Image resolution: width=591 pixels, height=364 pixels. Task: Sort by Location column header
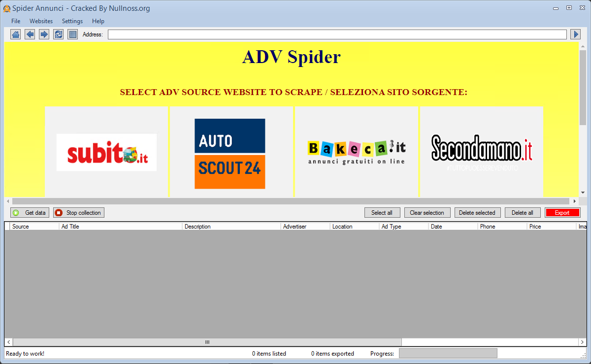point(355,227)
